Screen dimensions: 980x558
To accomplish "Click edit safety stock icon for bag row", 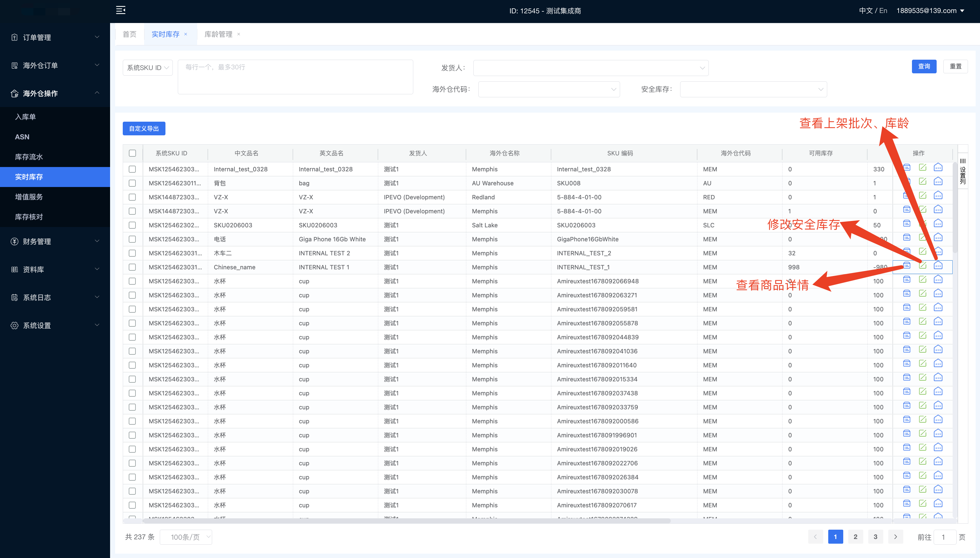I will tap(923, 181).
